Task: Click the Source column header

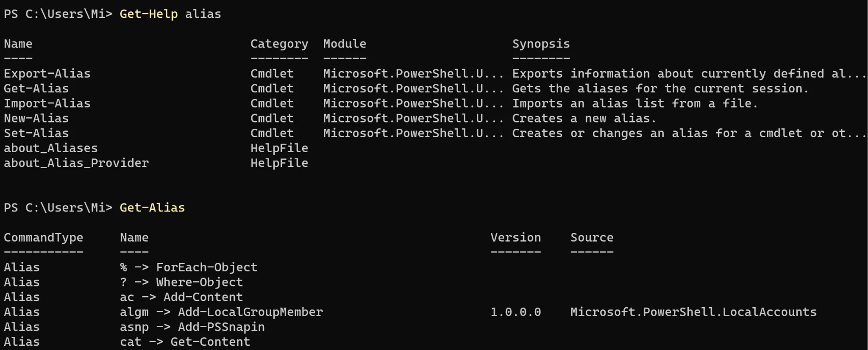Action: coord(592,237)
